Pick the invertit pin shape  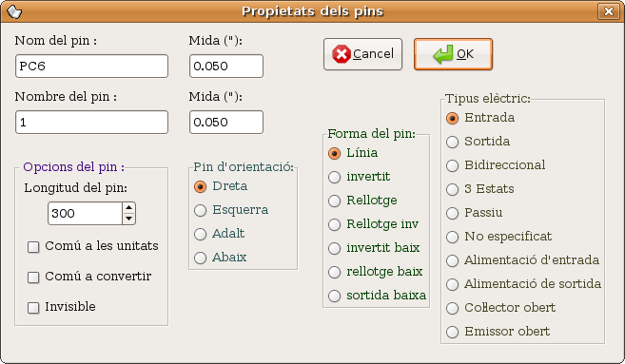[x=335, y=177]
